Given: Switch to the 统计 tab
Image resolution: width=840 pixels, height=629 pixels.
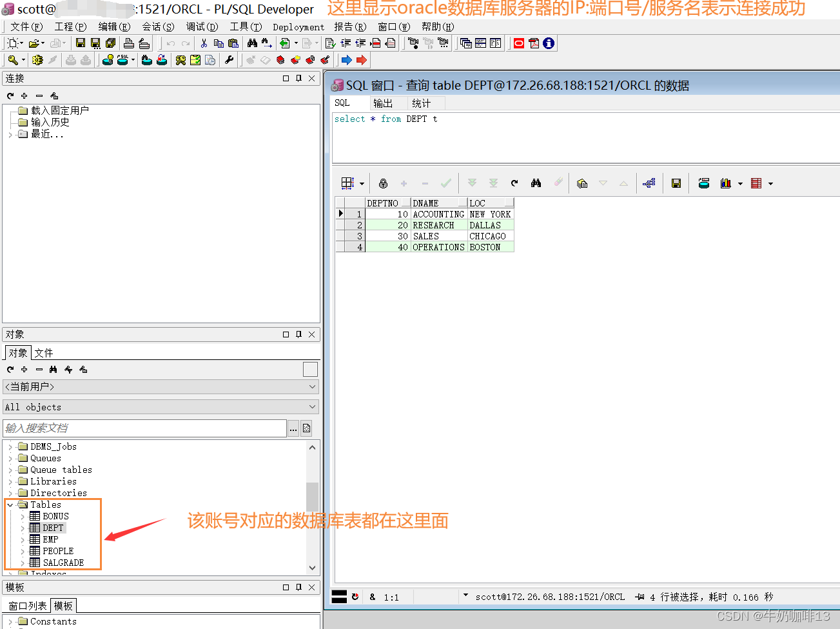Looking at the screenshot, I should [422, 103].
